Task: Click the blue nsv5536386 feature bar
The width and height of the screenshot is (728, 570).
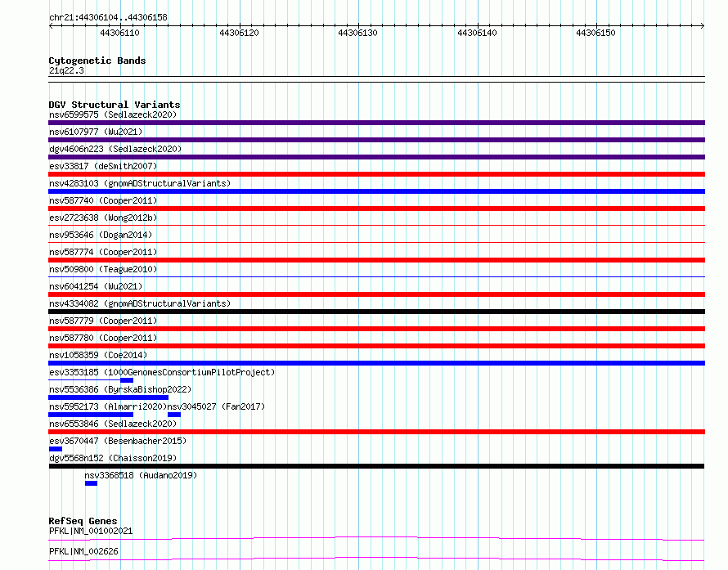Action: tap(109, 397)
